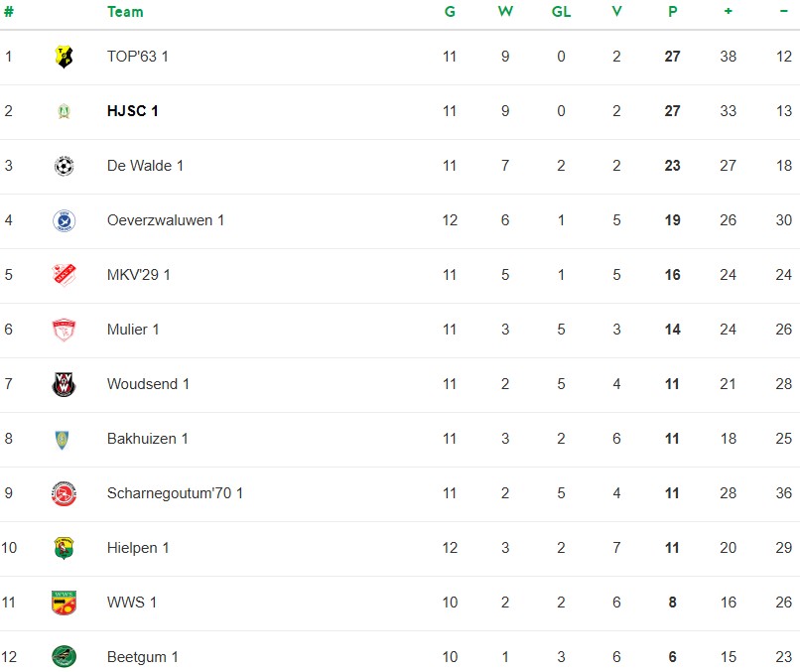
Task: Click the GL column header
Action: pos(561,12)
